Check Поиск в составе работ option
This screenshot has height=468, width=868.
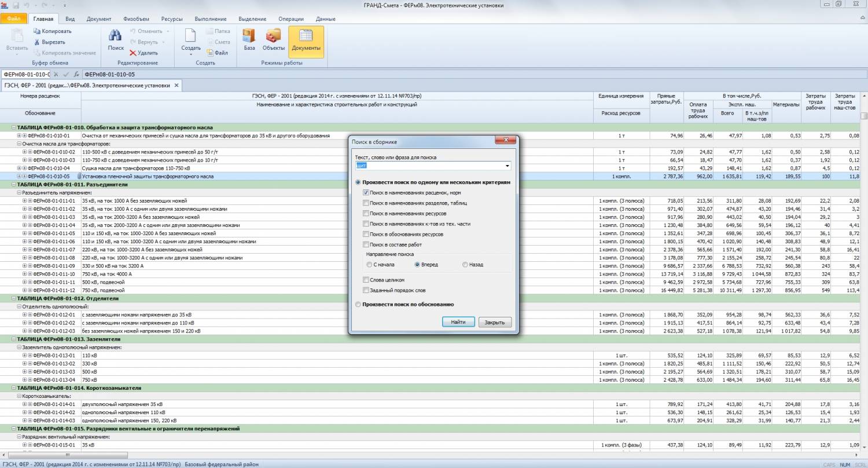tap(366, 245)
